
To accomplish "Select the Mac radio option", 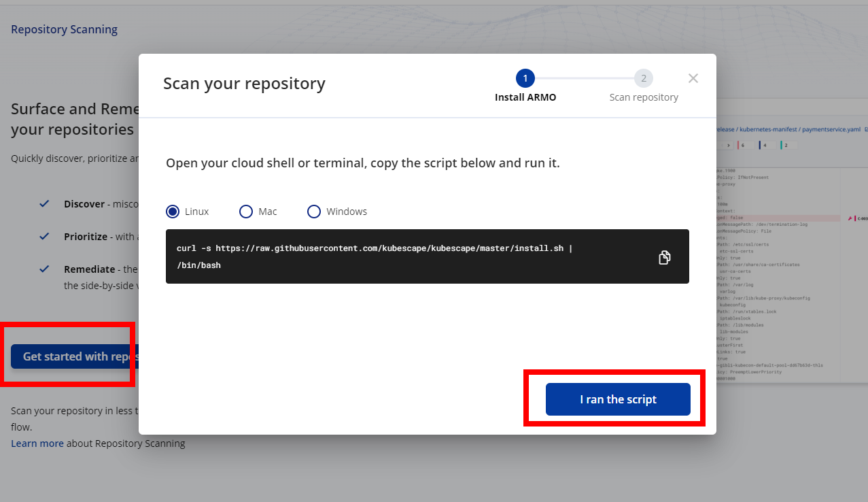I will [258, 212].
